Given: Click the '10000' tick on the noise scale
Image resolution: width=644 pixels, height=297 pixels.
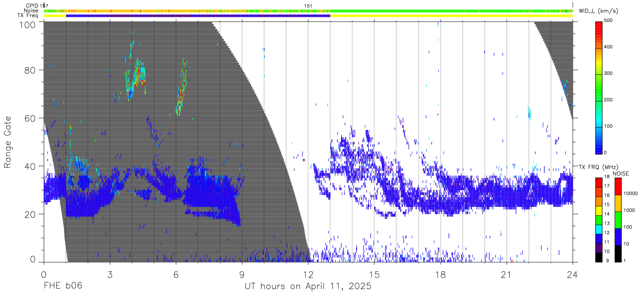Looking at the screenshot, I should coord(631,194).
